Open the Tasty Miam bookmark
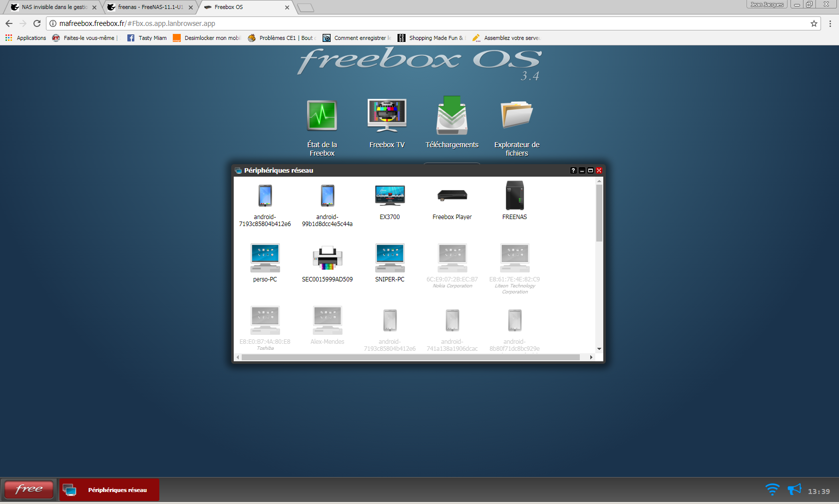 pyautogui.click(x=147, y=38)
